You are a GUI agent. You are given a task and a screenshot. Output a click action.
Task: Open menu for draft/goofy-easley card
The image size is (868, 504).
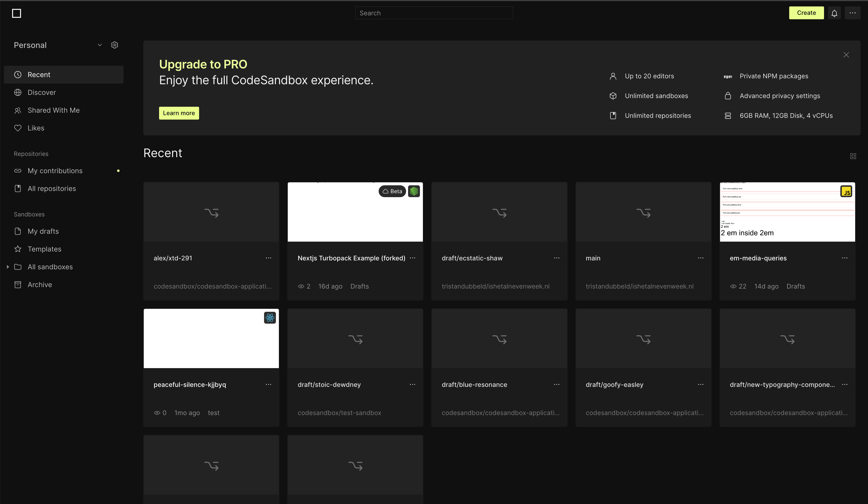point(701,384)
